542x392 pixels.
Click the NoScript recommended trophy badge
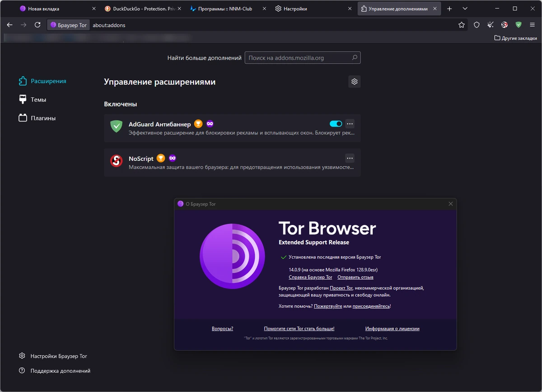click(161, 158)
